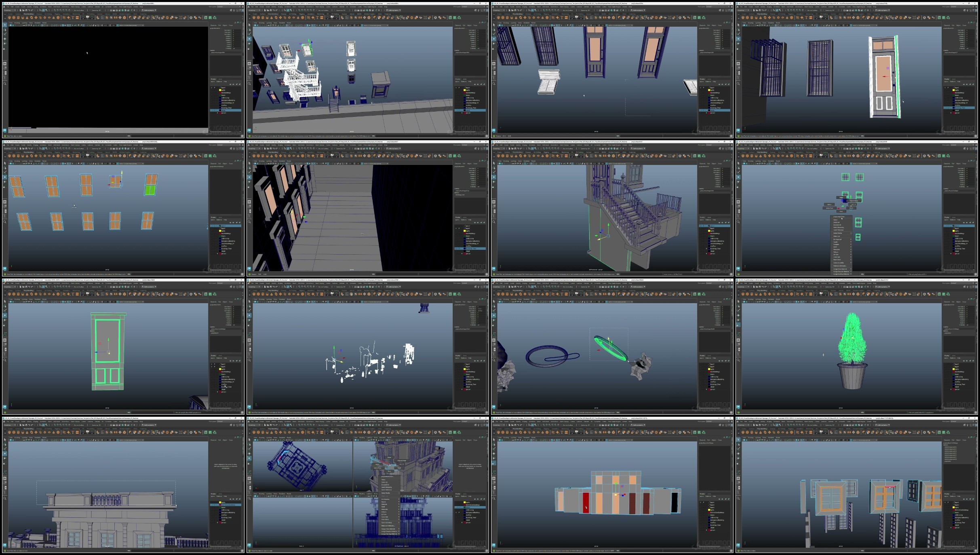Click the yellow lights layer color swatch beside the potted tree
The width and height of the screenshot is (980, 555).
[x=954, y=369]
